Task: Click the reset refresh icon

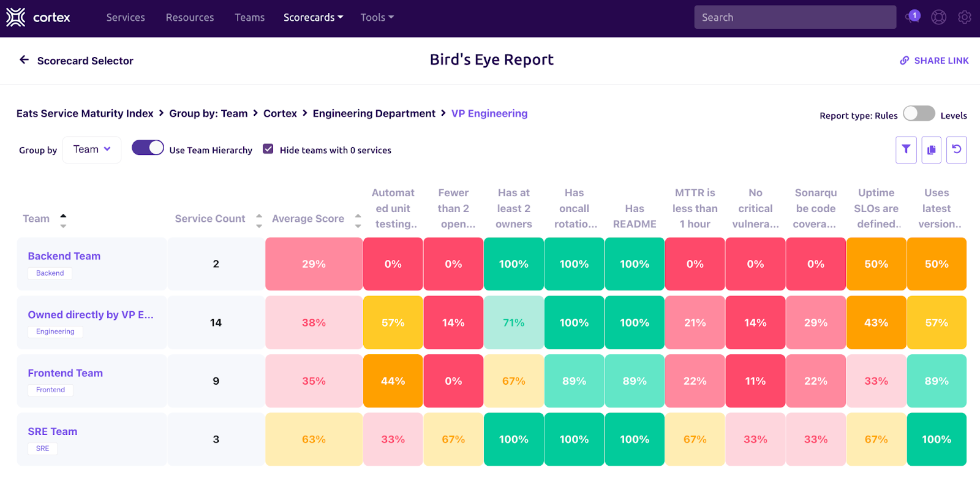Action: click(956, 150)
